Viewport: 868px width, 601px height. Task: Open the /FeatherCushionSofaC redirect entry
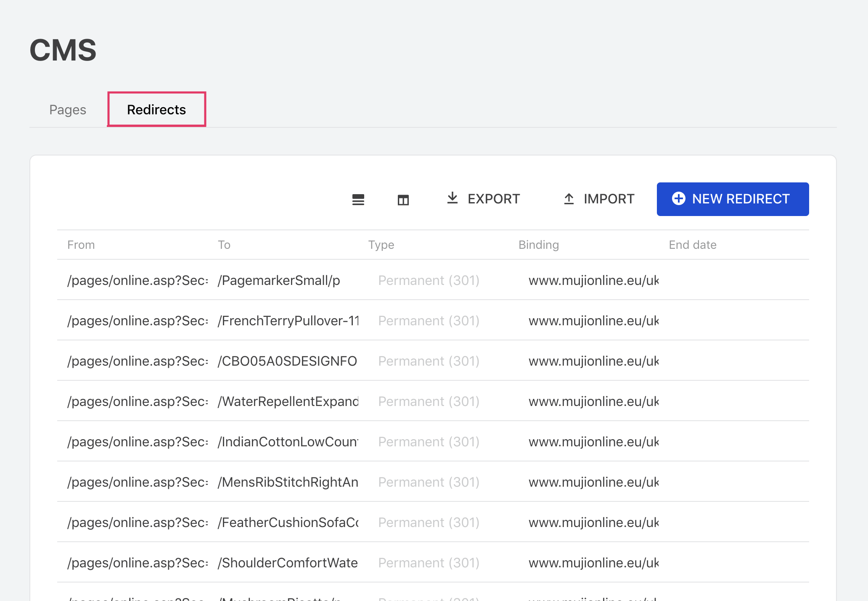click(288, 522)
